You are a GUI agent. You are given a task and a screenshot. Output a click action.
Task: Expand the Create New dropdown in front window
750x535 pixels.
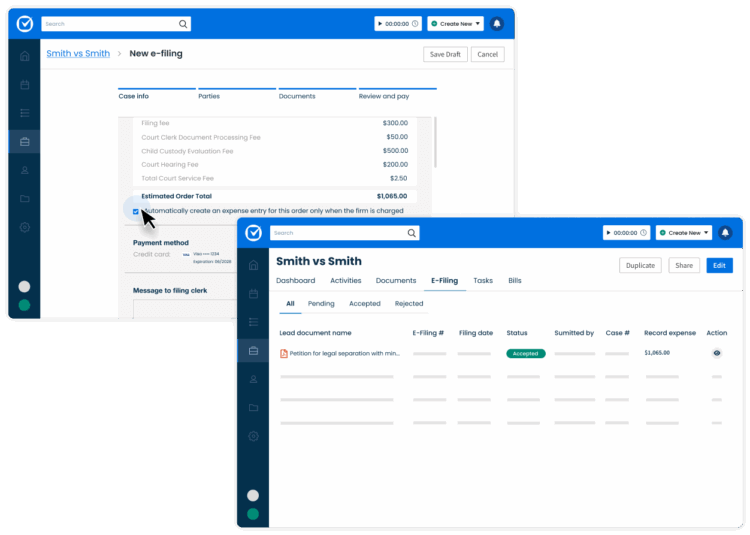tap(684, 233)
